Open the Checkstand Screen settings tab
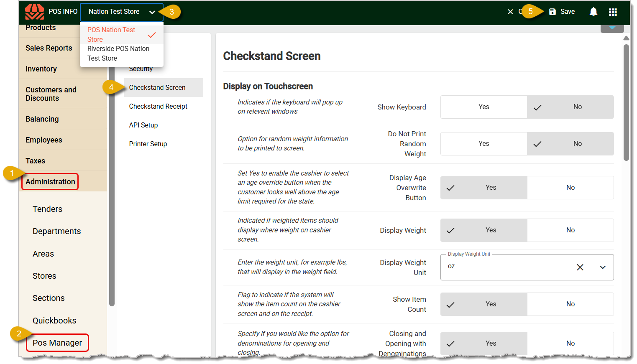 tap(164, 88)
